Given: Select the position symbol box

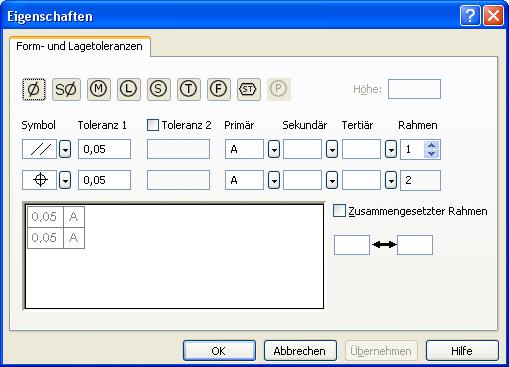Looking at the screenshot, I should coord(39,180).
